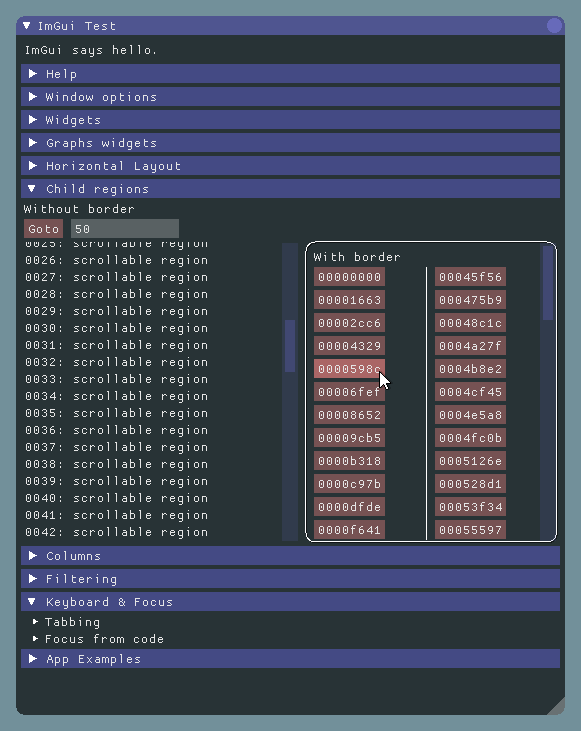Image resolution: width=581 pixels, height=731 pixels.
Task: Click the 00048c1c button
Action: click(x=470, y=323)
